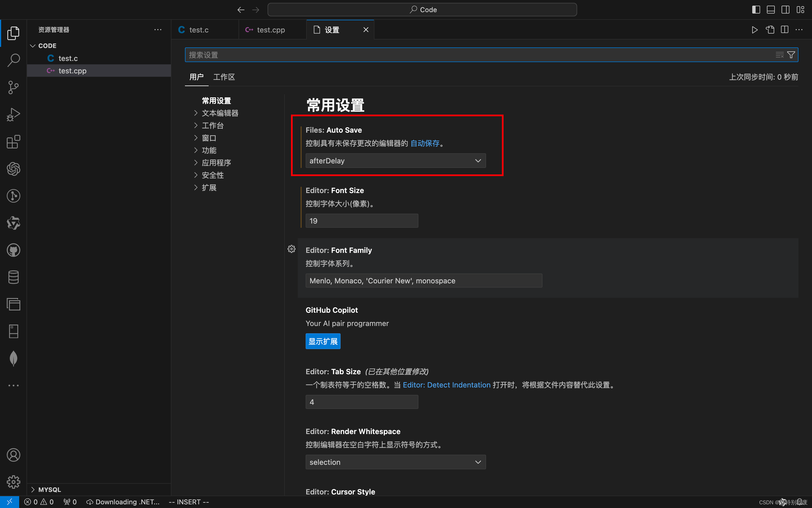Open the Explorer view icon
This screenshot has width=812, height=508.
point(14,33)
